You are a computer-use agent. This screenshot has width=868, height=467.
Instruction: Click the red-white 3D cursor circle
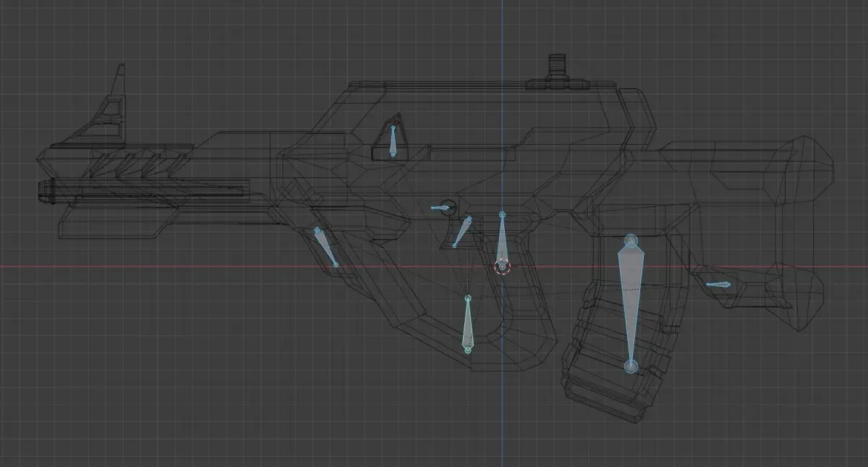pyautogui.click(x=502, y=267)
